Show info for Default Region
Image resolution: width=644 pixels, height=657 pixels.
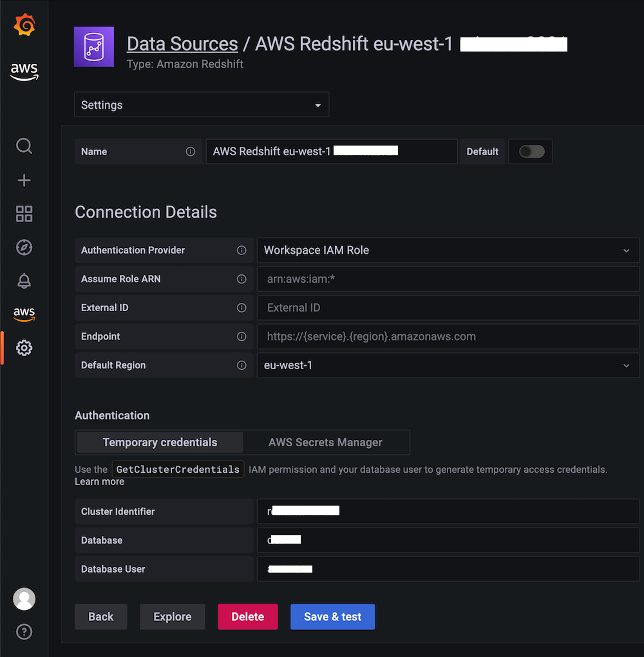[x=241, y=365]
